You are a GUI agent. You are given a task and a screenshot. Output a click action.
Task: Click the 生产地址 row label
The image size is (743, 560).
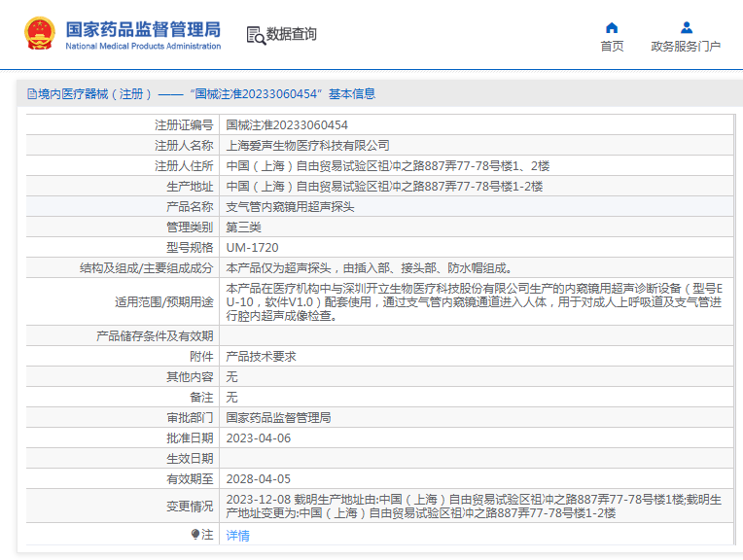tap(190, 187)
